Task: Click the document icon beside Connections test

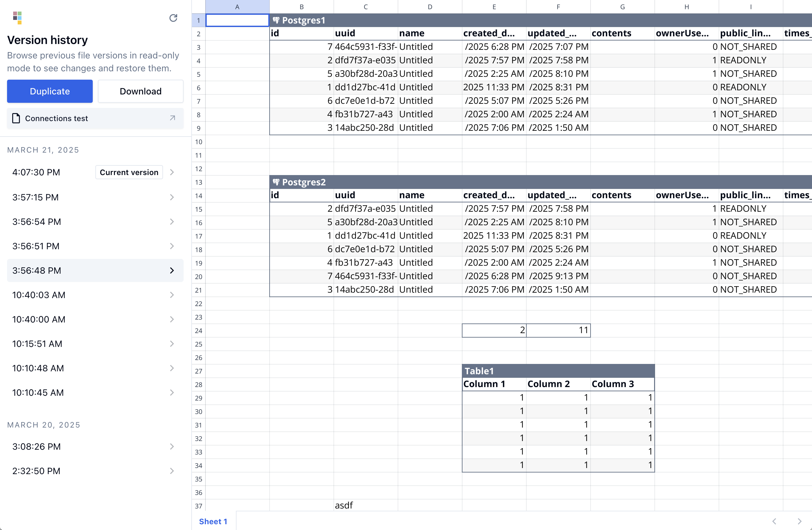Action: click(x=16, y=118)
